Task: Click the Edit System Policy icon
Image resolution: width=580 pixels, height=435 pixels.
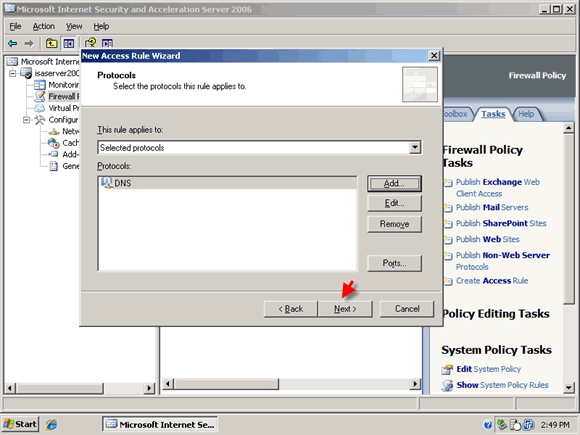Action: pyautogui.click(x=447, y=369)
